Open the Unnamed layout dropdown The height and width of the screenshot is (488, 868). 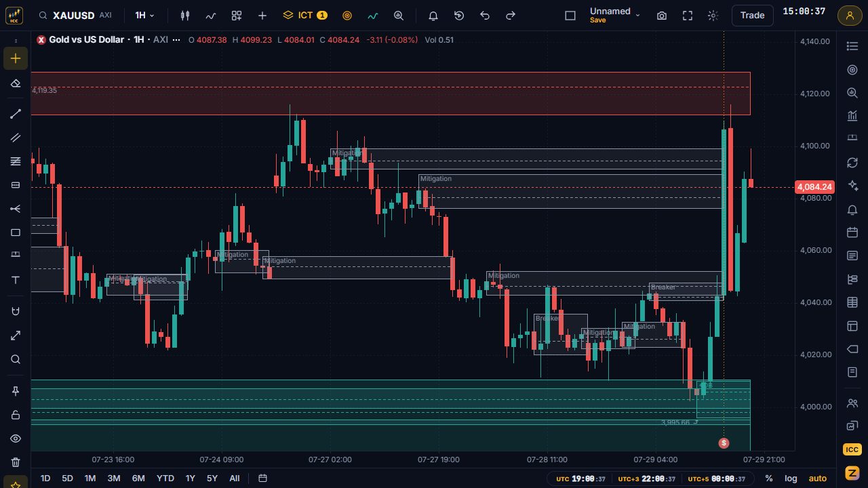tap(614, 11)
